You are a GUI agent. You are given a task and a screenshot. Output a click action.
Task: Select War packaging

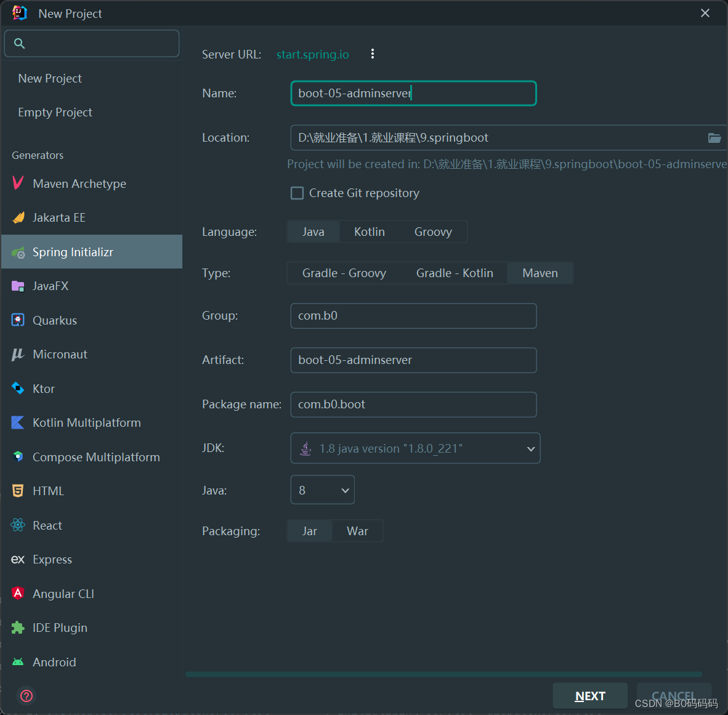pyautogui.click(x=357, y=531)
